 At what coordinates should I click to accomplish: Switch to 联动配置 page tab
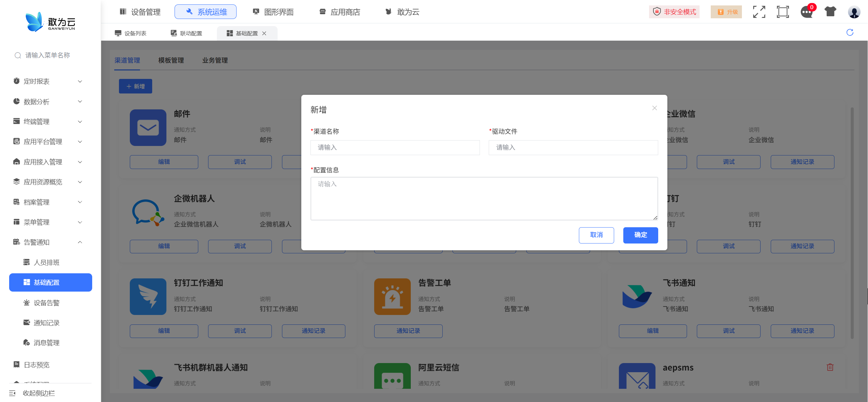pos(187,33)
